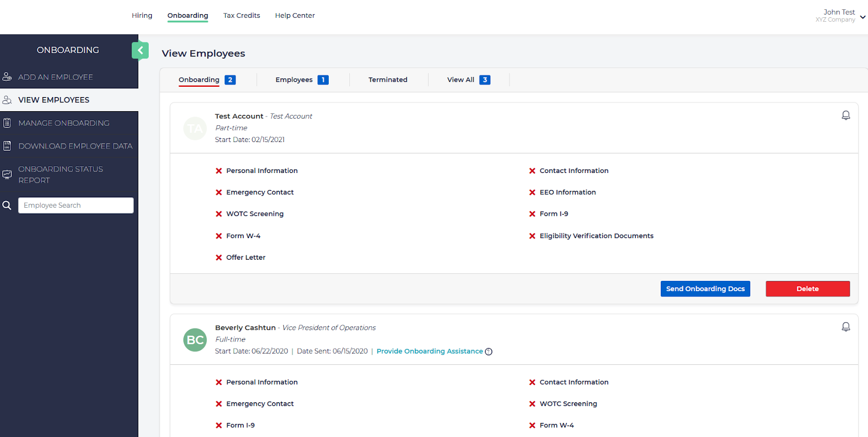This screenshot has height=437, width=868.
Task: Click Beverly Cashtun's BC avatar
Action: [x=195, y=340]
